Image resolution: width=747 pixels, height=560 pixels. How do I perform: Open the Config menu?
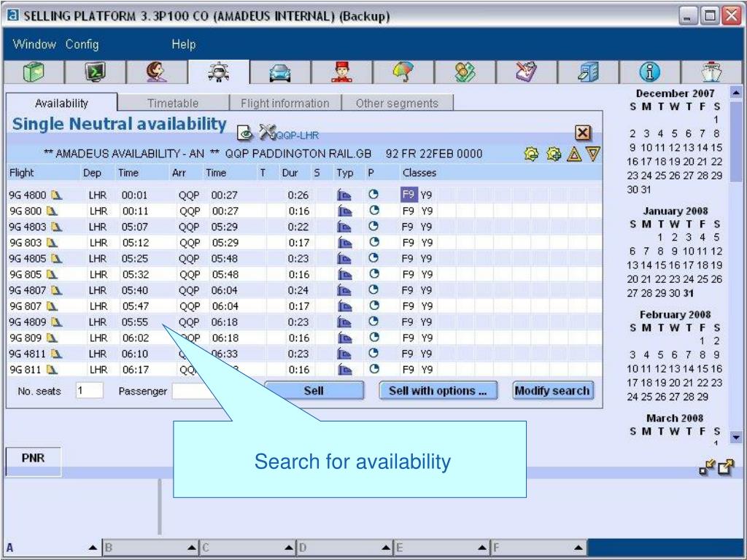pos(82,44)
